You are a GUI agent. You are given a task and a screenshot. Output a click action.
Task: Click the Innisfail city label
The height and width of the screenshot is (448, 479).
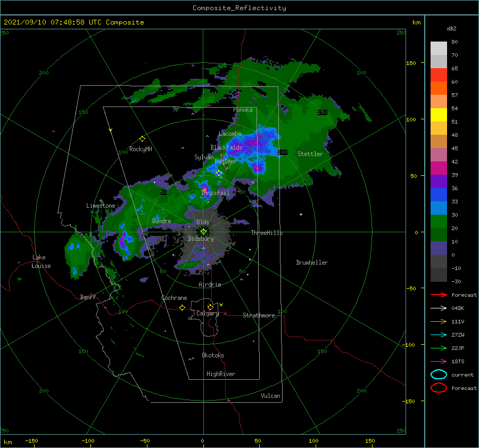click(x=215, y=193)
